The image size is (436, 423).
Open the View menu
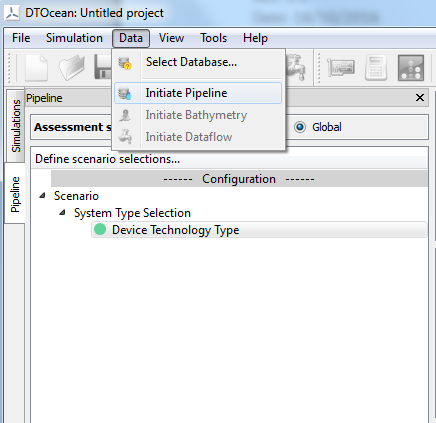[x=171, y=38]
